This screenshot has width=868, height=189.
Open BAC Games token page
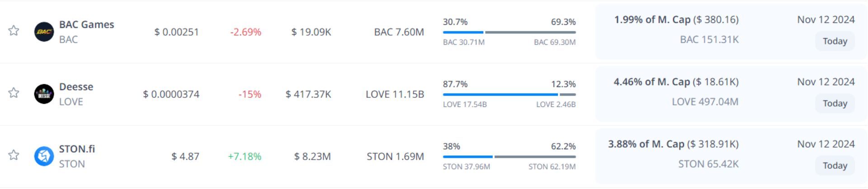(86, 24)
